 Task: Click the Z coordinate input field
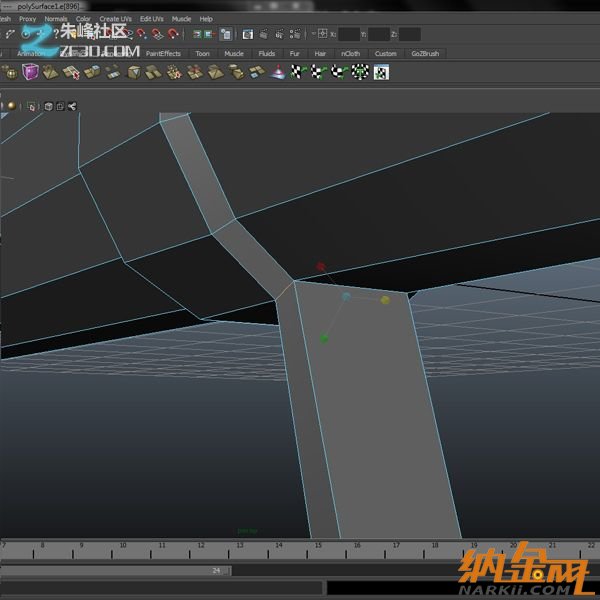[410, 34]
